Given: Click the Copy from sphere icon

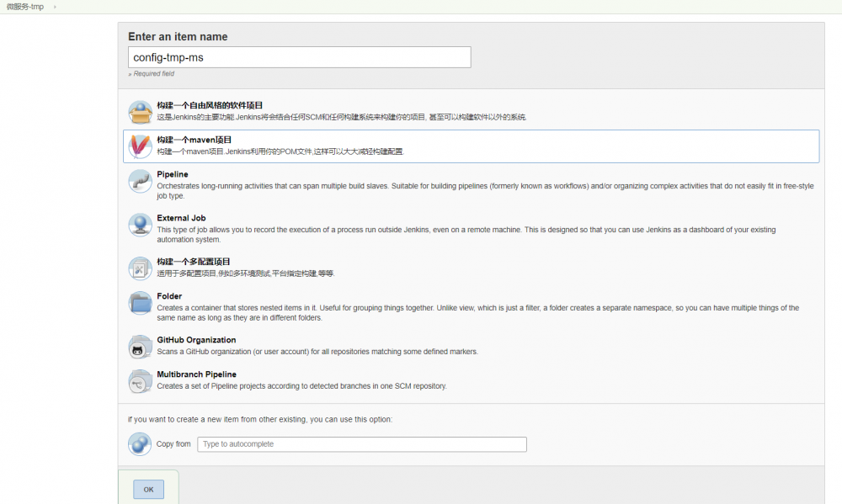Looking at the screenshot, I should [x=140, y=443].
